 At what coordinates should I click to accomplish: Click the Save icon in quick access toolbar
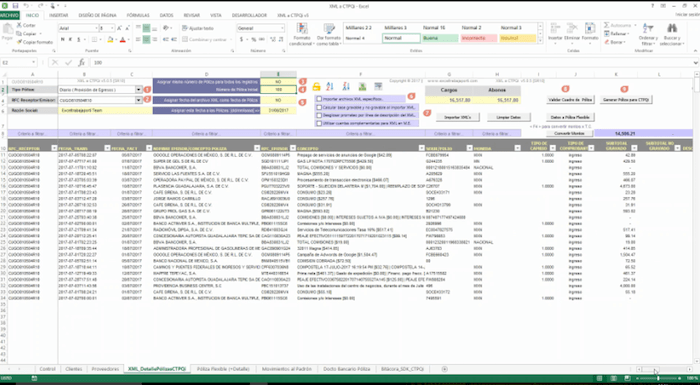click(x=15, y=6)
